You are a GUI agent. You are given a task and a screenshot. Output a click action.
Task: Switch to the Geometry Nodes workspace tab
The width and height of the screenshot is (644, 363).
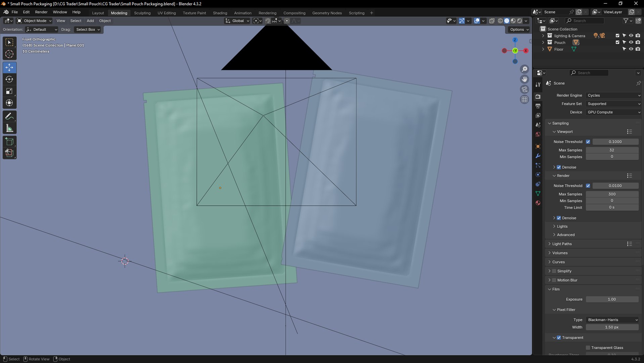point(327,13)
